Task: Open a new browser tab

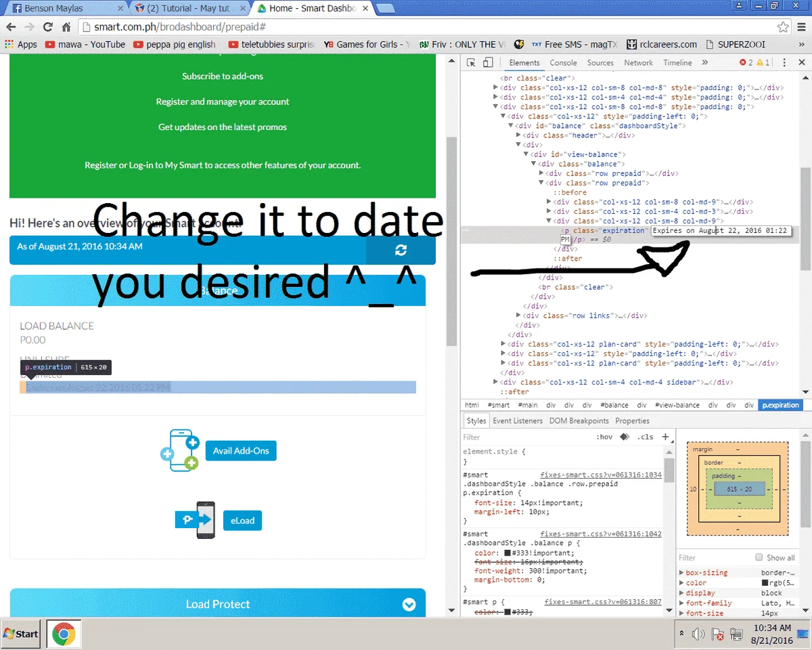Action: [385, 8]
